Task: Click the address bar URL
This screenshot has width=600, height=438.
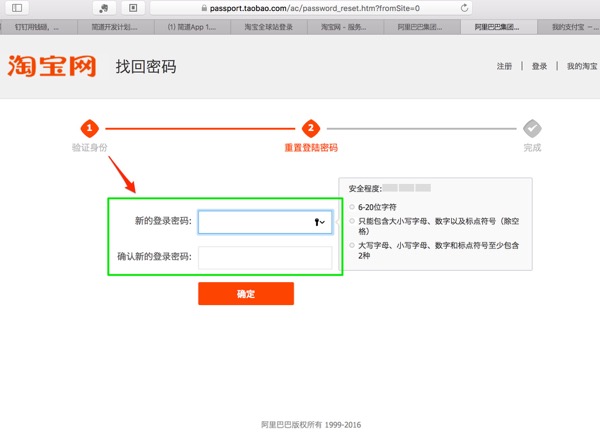Action: coord(315,8)
